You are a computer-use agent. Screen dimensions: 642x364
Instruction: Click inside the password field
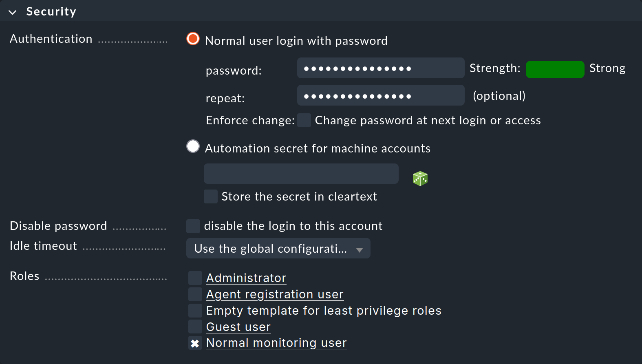(x=380, y=68)
